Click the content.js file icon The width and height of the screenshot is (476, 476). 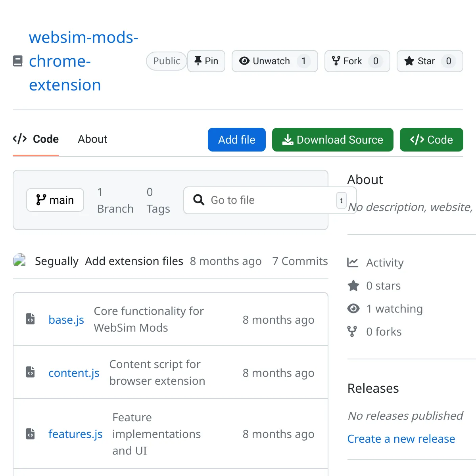click(31, 372)
